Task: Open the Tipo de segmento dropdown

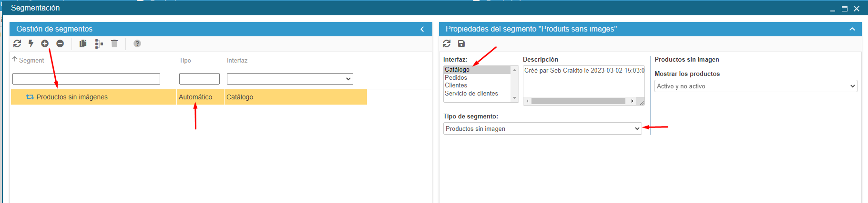Action: [x=542, y=128]
